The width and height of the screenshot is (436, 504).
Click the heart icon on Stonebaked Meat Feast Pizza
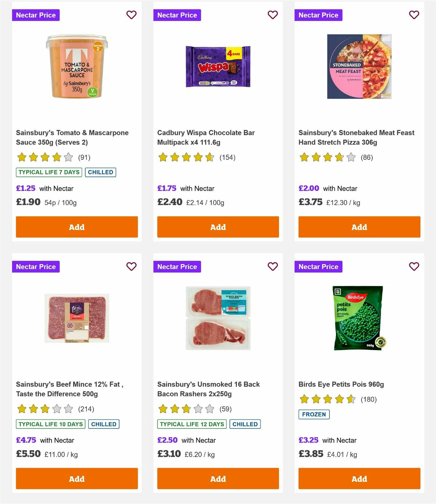click(414, 15)
